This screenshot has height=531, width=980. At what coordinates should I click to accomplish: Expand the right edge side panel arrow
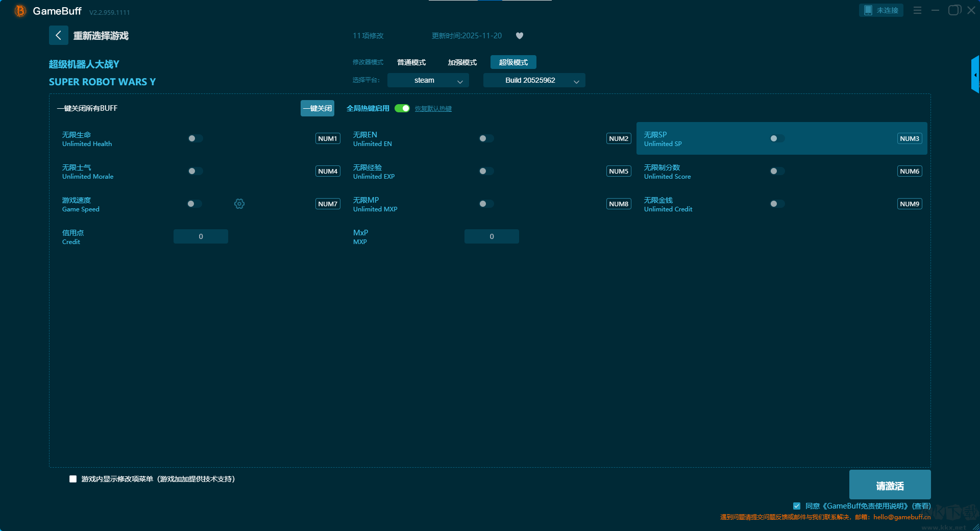(975, 75)
